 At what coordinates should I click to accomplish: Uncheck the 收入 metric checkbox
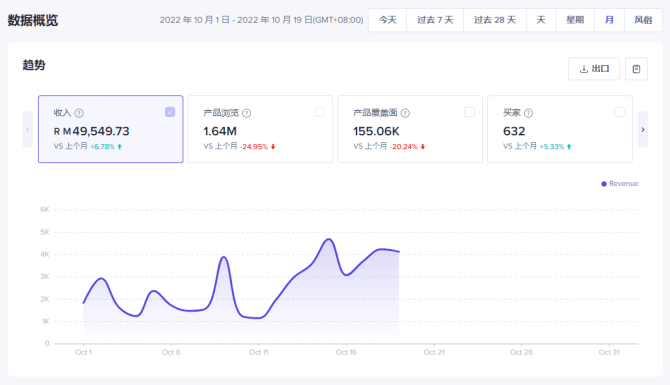[170, 112]
